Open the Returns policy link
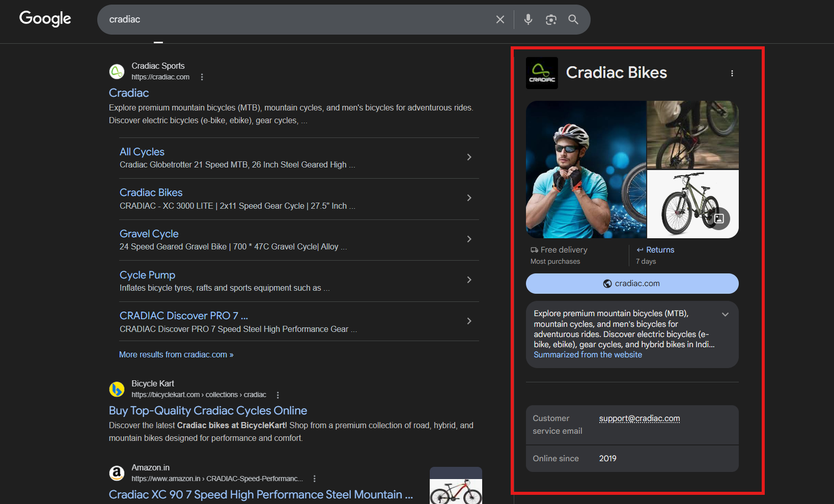834x504 pixels. click(660, 250)
